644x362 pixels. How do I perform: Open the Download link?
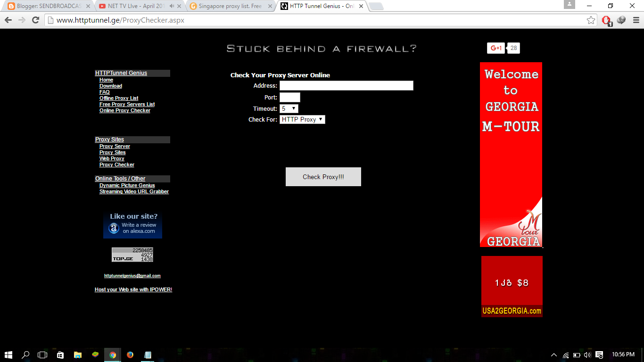tap(111, 86)
